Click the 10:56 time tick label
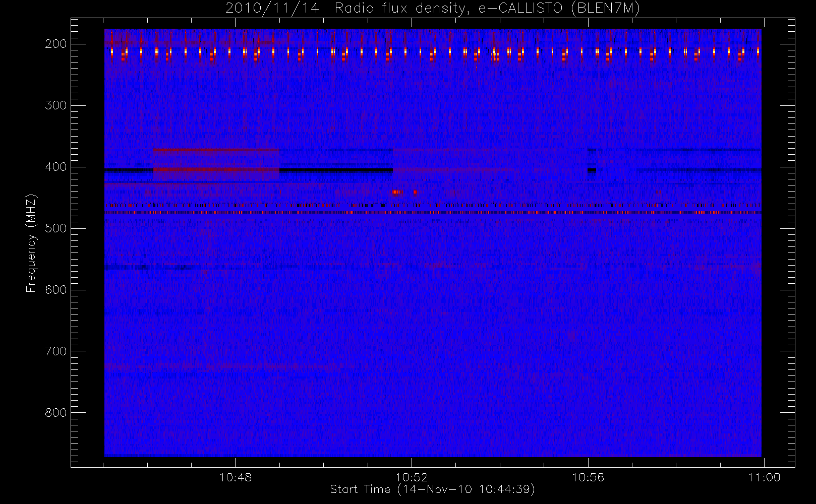816x504 pixels. pyautogui.click(x=588, y=477)
